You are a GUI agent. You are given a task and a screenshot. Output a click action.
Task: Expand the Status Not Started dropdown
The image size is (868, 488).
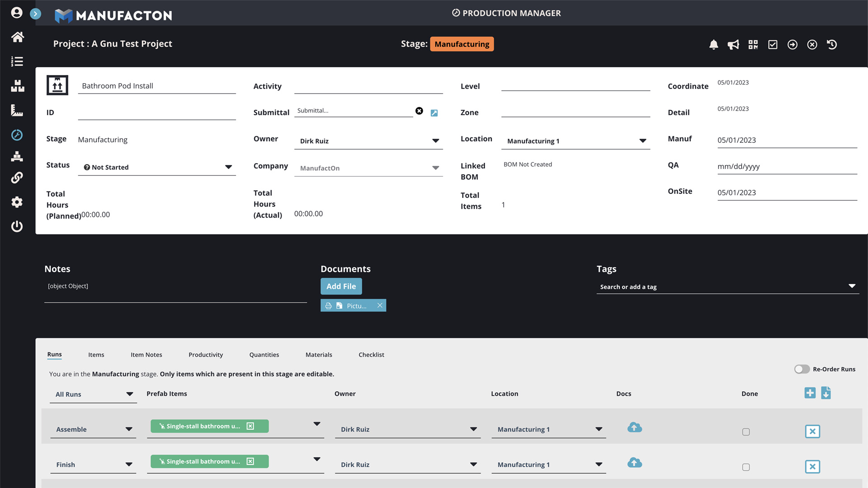click(x=228, y=167)
